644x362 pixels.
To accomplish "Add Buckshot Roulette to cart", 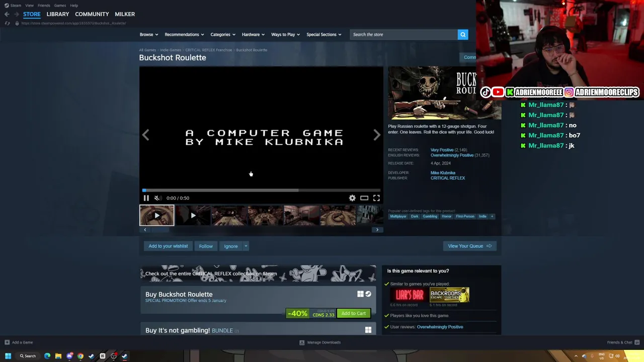I will tap(354, 314).
